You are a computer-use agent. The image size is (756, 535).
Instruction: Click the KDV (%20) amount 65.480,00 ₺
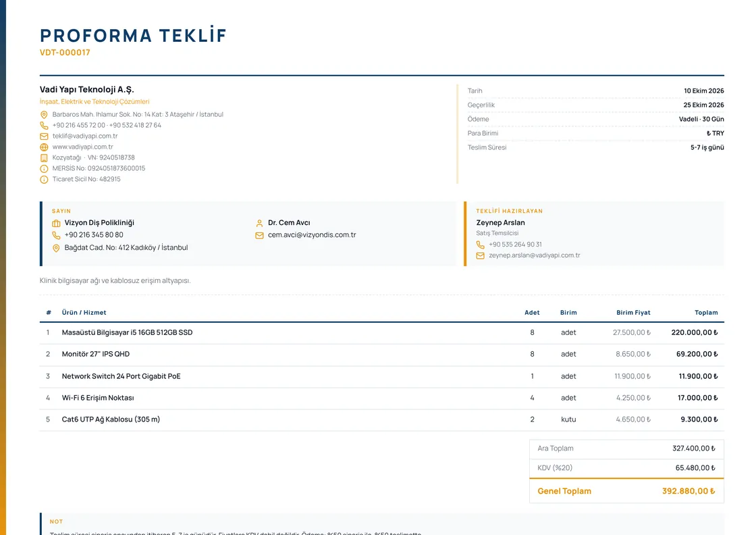click(695, 468)
